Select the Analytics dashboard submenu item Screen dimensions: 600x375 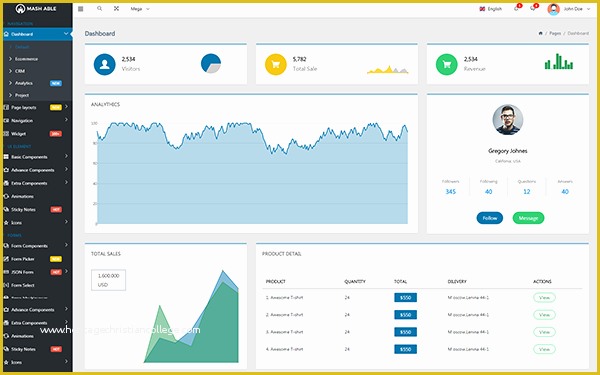(24, 83)
